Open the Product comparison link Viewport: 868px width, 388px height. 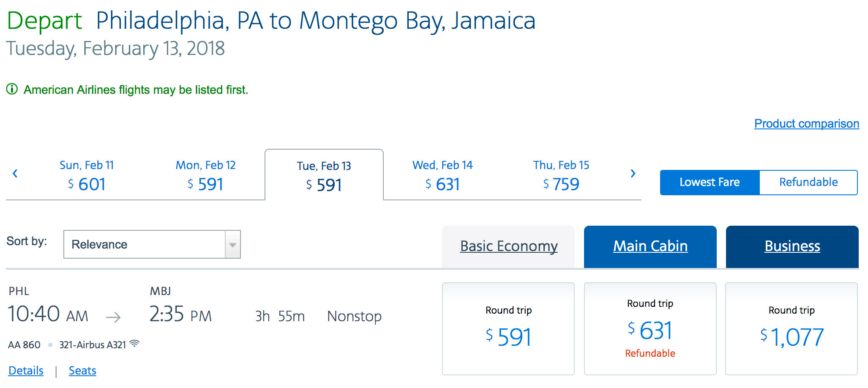tap(806, 123)
